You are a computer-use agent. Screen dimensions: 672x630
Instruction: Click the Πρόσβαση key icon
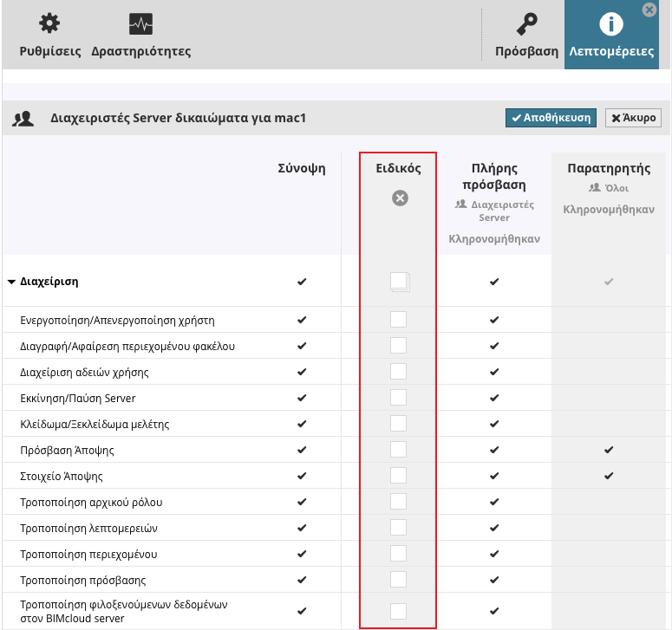pyautogui.click(x=525, y=23)
